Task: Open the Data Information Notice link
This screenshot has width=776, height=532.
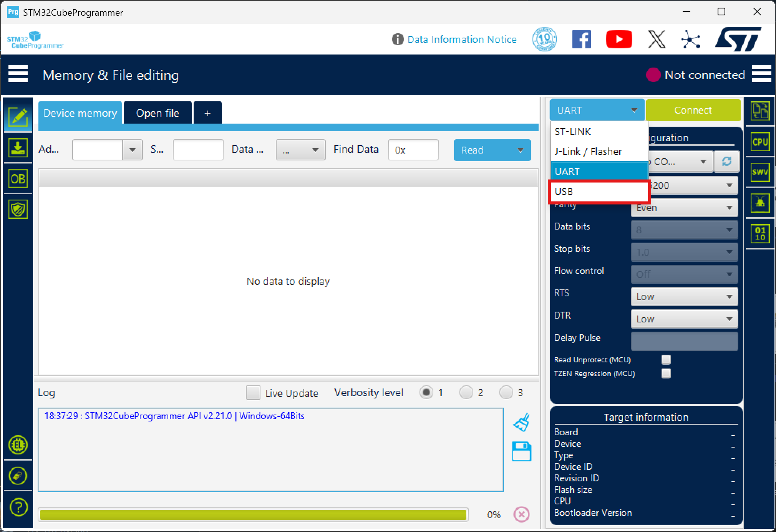Action: pos(461,40)
